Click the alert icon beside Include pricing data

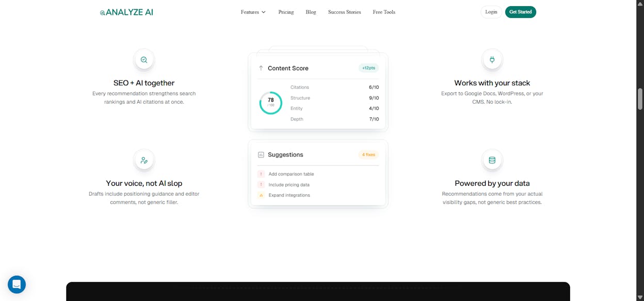click(261, 184)
